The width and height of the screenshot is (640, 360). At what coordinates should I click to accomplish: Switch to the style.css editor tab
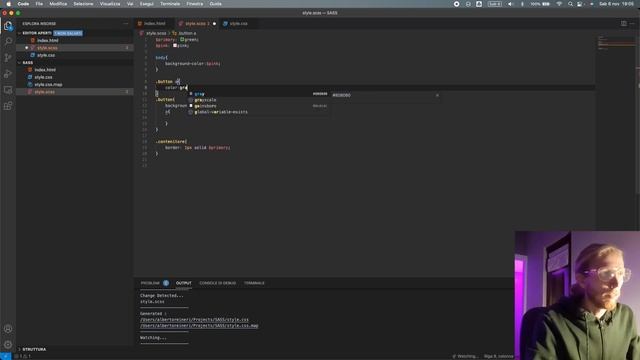[238, 24]
